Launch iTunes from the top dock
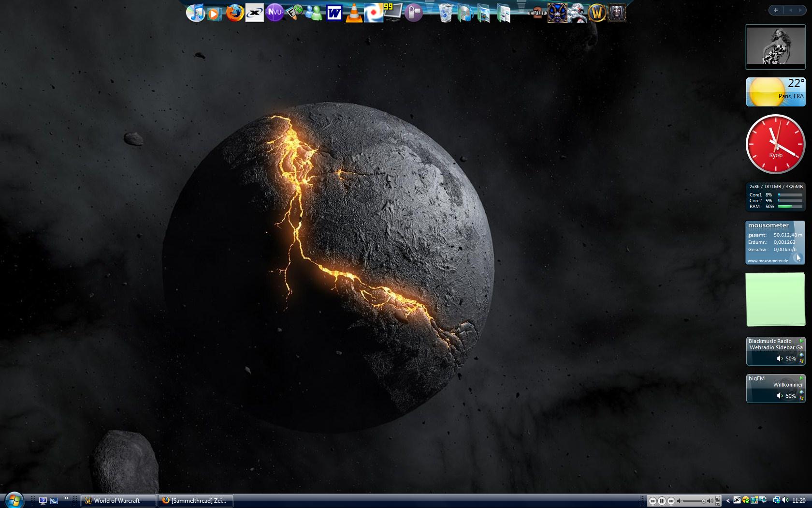The height and width of the screenshot is (508, 812). point(196,13)
